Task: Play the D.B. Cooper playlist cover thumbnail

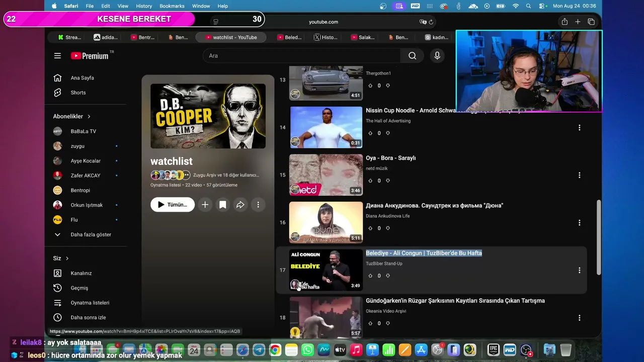Action: (x=208, y=116)
